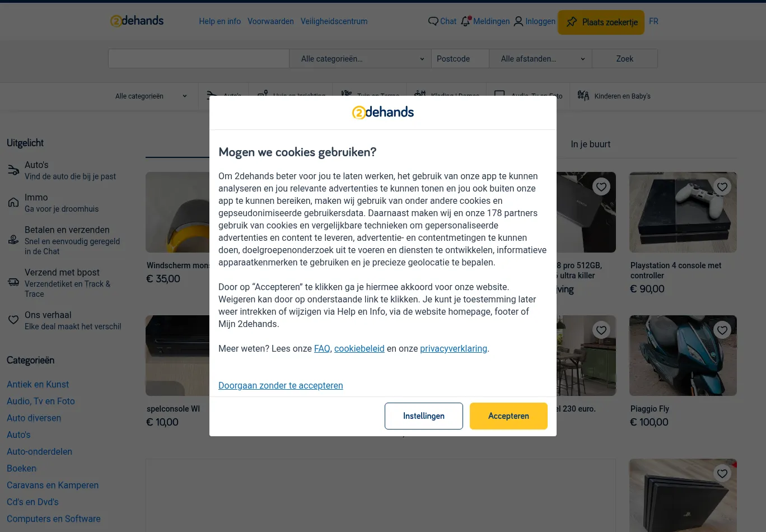766x532 pixels.
Task: Open the Instellingen cookie settings
Action: (424, 416)
